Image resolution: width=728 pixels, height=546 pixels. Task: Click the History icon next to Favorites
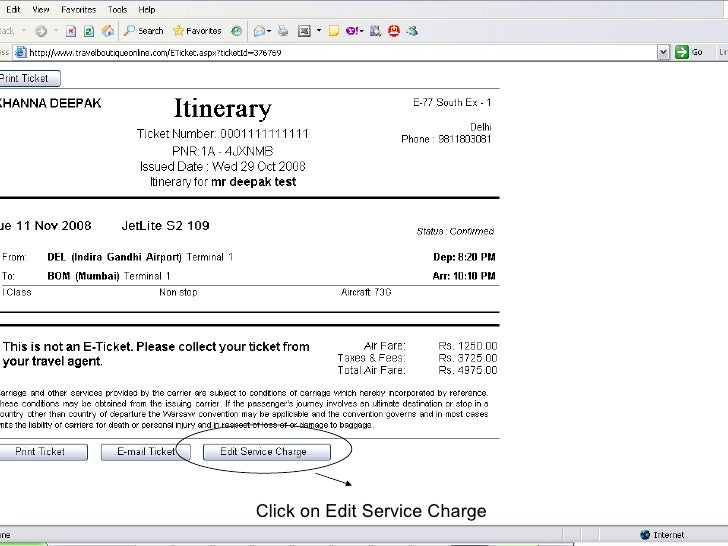pos(236,31)
